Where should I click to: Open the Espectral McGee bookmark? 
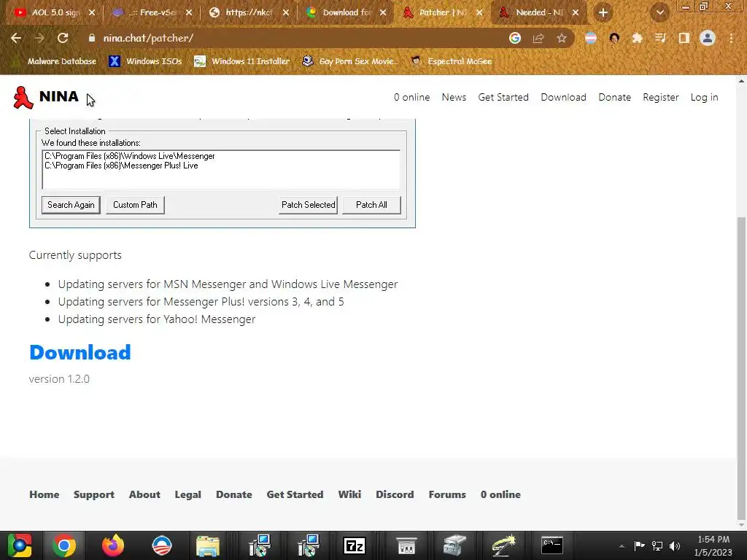(x=452, y=61)
